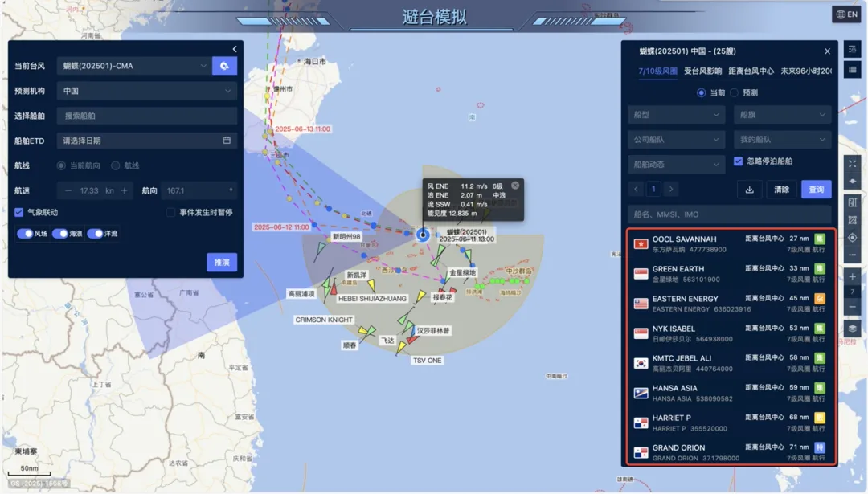This screenshot has width=868, height=494.
Task: Go to next page arrow in vessel list
Action: [x=671, y=190]
